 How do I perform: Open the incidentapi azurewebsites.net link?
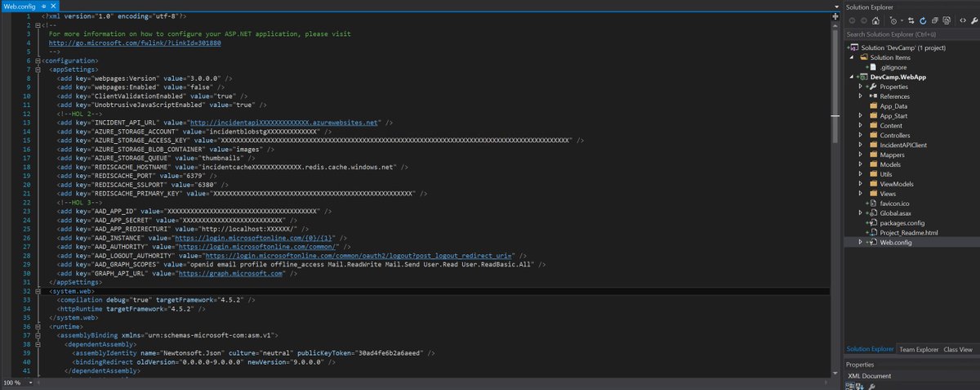(284, 122)
